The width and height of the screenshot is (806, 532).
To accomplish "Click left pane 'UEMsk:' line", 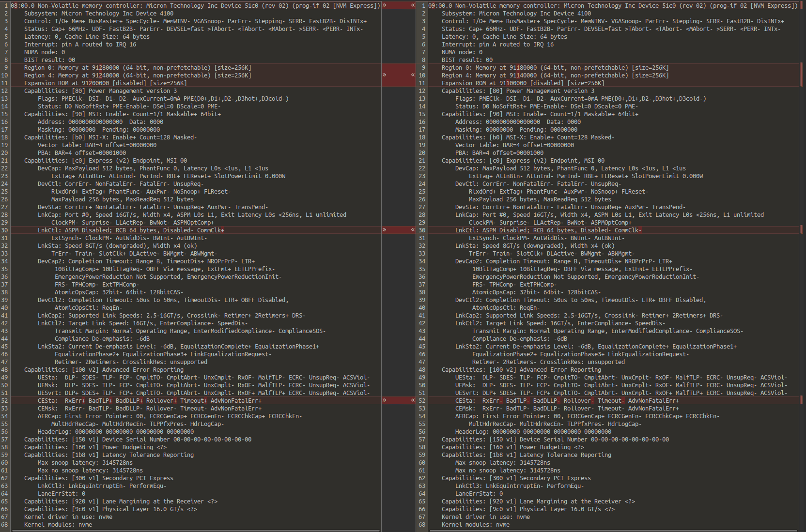I will click(x=204, y=385).
